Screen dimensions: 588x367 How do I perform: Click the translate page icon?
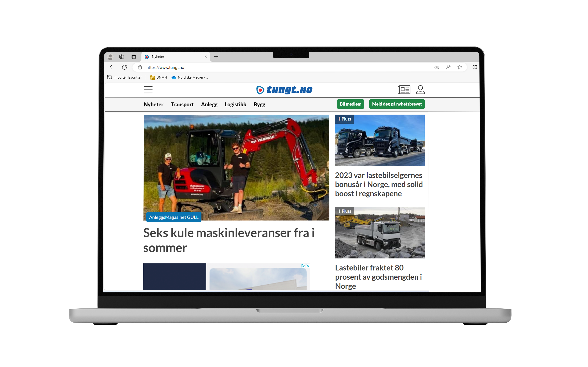pos(437,67)
